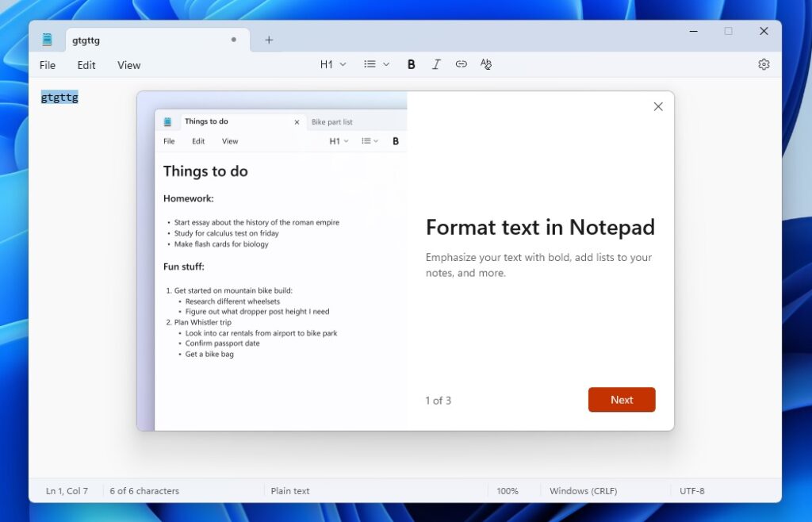
Task: Toggle H1 heading style on selected text
Action: (328, 64)
